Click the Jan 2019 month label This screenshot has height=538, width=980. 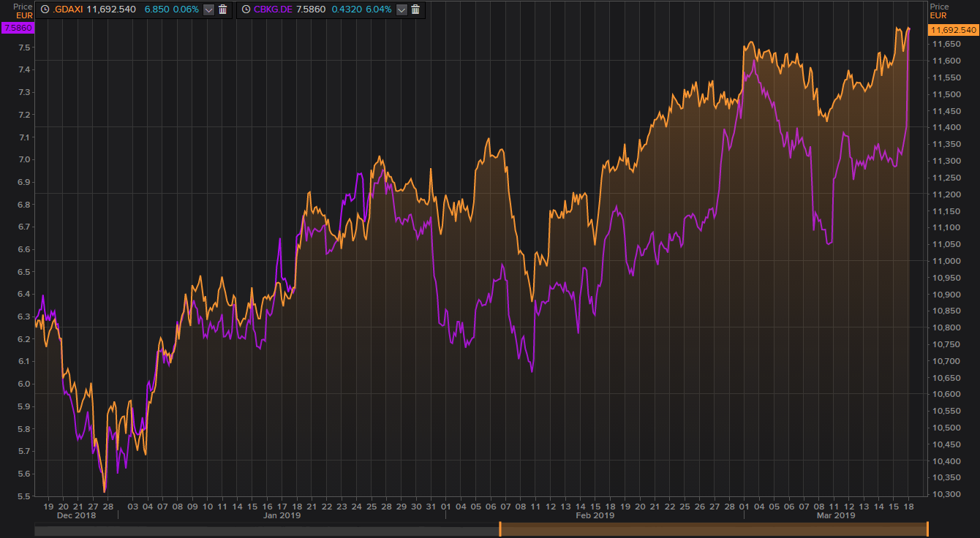282,515
